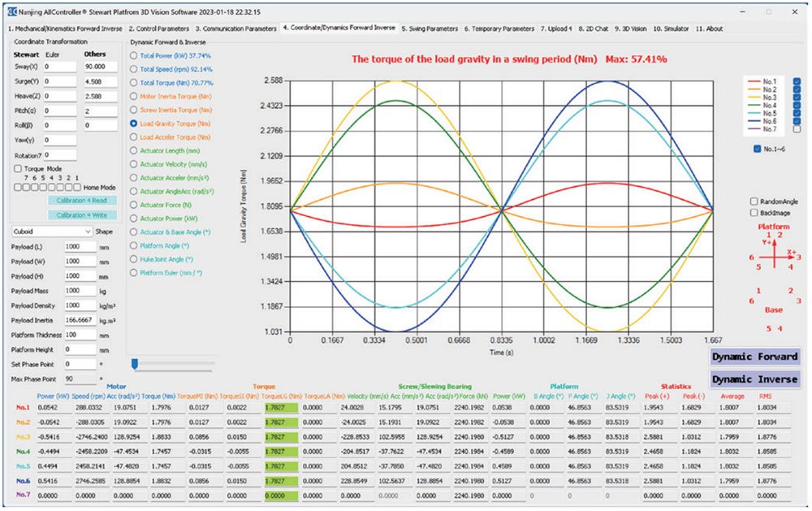Click Calibration 4 Read
The image size is (812, 511).
pyautogui.click(x=80, y=201)
